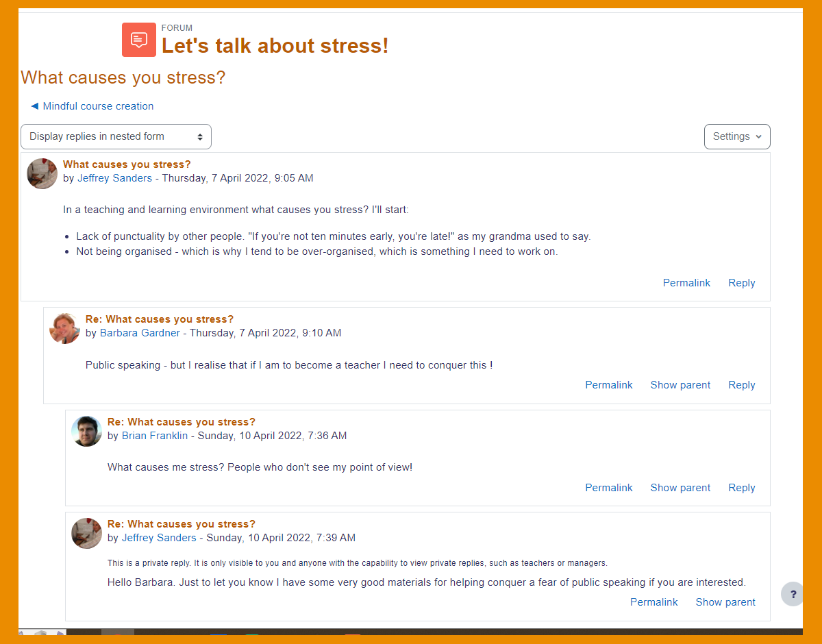Show parent of Brian Franklin's reply
Screen dimensions: 822x644
[680, 488]
